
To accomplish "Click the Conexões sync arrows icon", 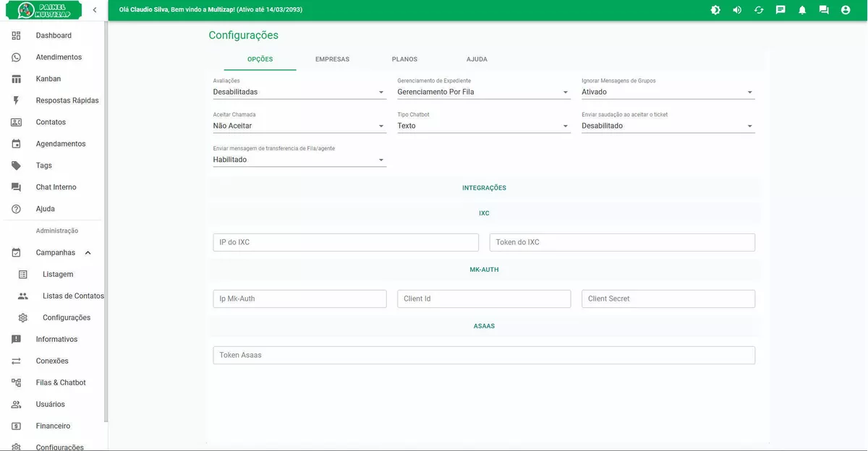I will (x=16, y=361).
